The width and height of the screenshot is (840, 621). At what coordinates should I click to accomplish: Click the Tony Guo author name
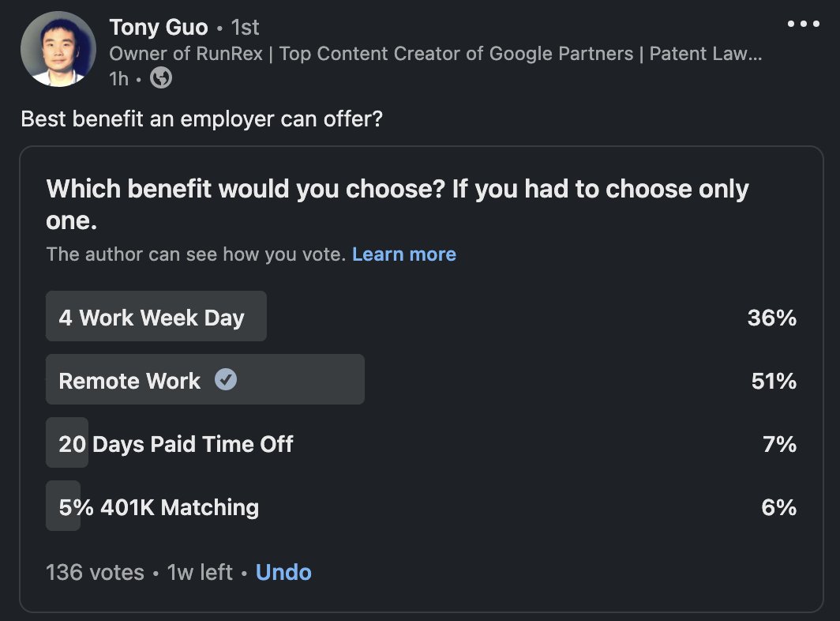pyautogui.click(x=159, y=28)
